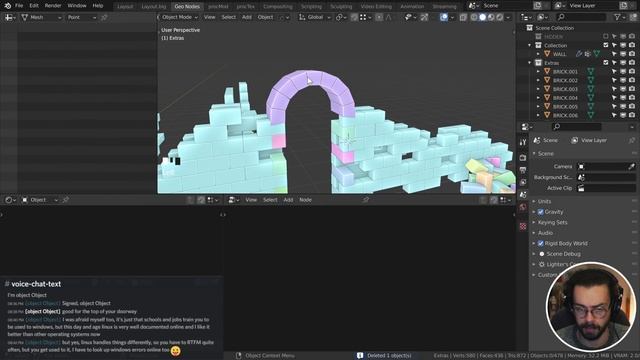Image resolution: width=640 pixels, height=360 pixels.
Task: Open the Mesh component dropdown
Action: click(41, 18)
